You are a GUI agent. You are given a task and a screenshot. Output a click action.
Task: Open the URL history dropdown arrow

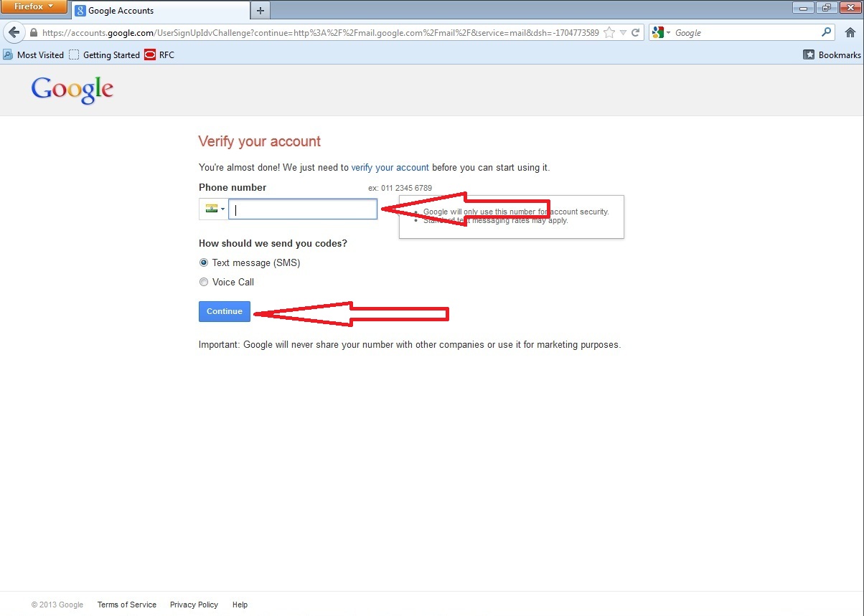(x=623, y=33)
